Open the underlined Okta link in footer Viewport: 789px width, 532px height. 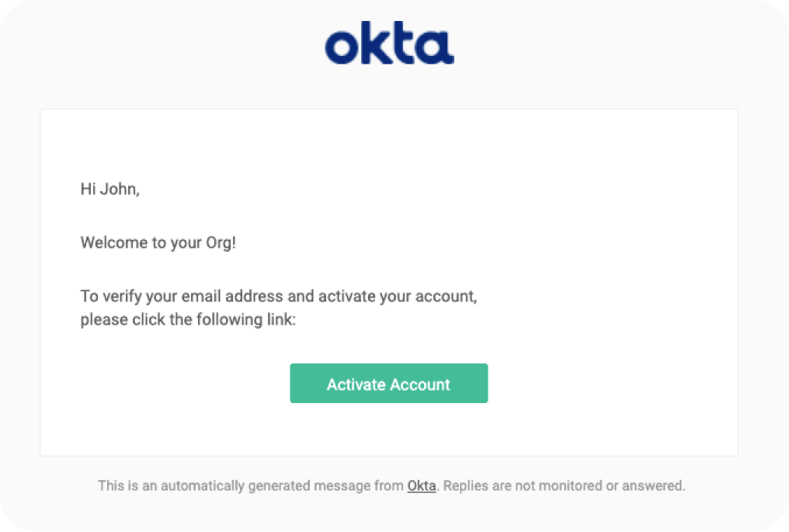pyautogui.click(x=421, y=486)
